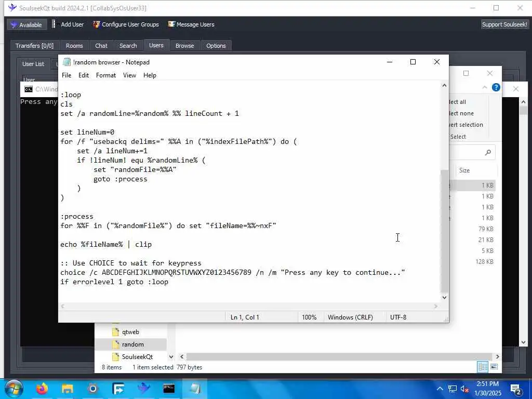Click the folder tree scroll down arrow
Image resolution: width=532 pixels, height=399 pixels.
171,356
